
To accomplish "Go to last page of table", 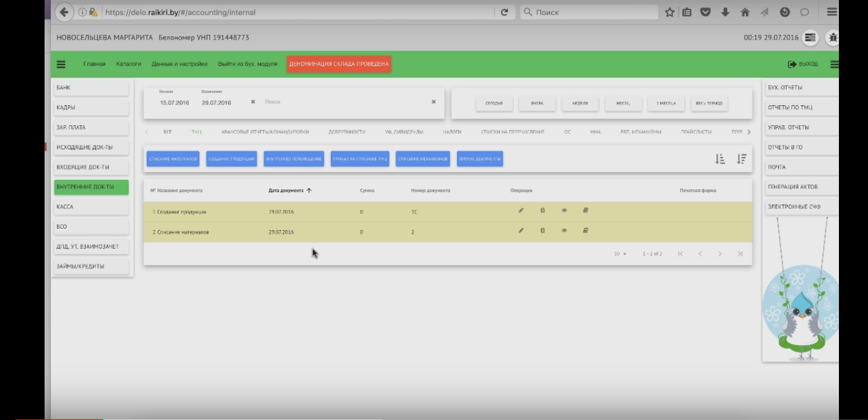I will [x=740, y=254].
